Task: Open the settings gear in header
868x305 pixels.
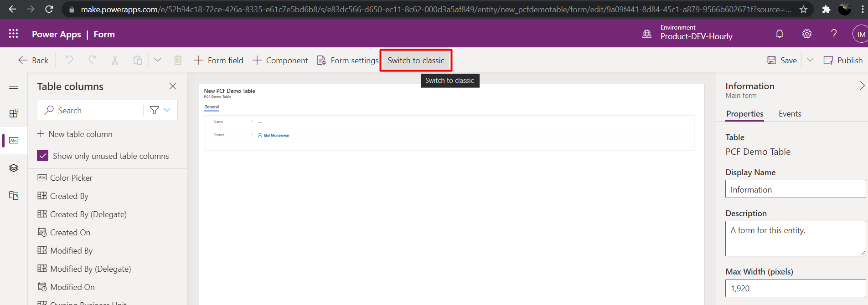Action: pyautogui.click(x=807, y=34)
